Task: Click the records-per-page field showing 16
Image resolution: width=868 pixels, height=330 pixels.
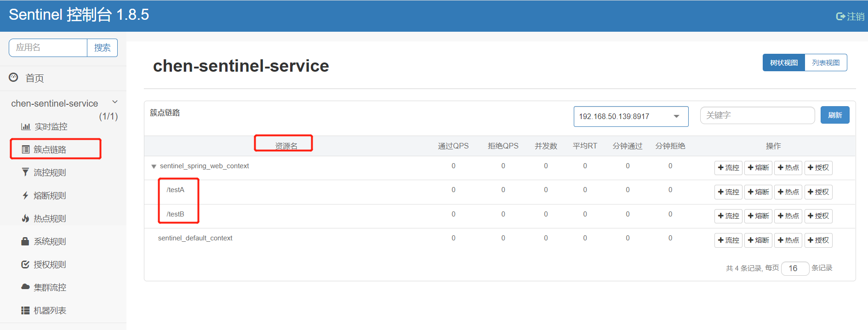Action: pos(795,268)
